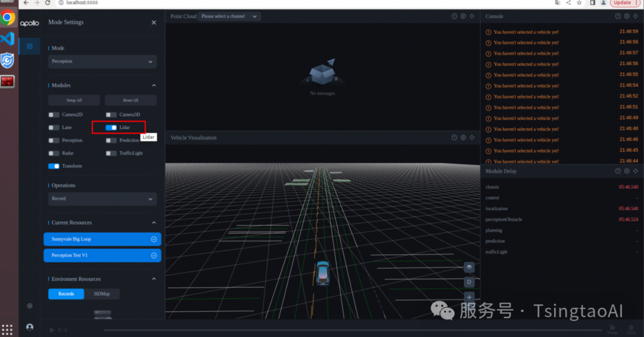Reload the browser page
This screenshot has height=337, width=644.
coord(48,3)
